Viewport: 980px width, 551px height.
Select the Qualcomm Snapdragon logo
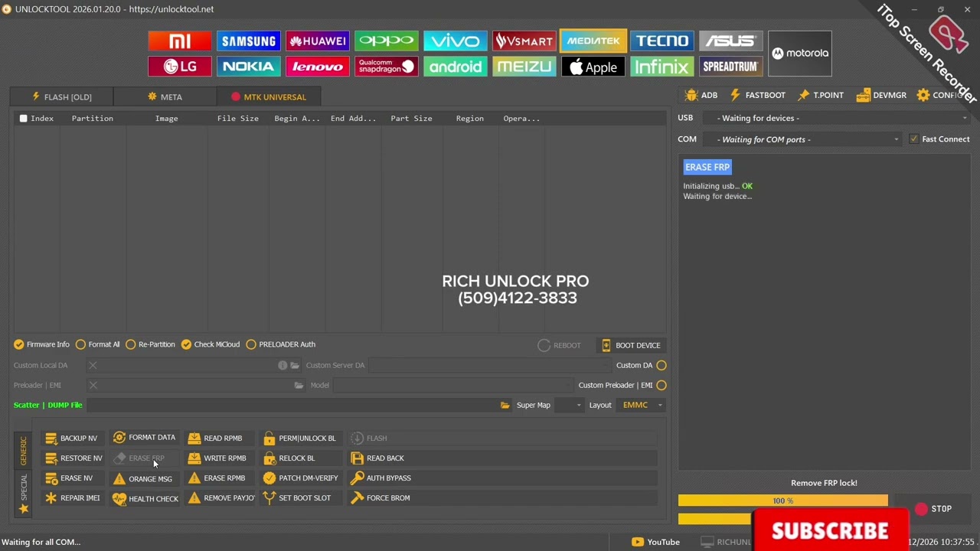pyautogui.click(x=386, y=67)
